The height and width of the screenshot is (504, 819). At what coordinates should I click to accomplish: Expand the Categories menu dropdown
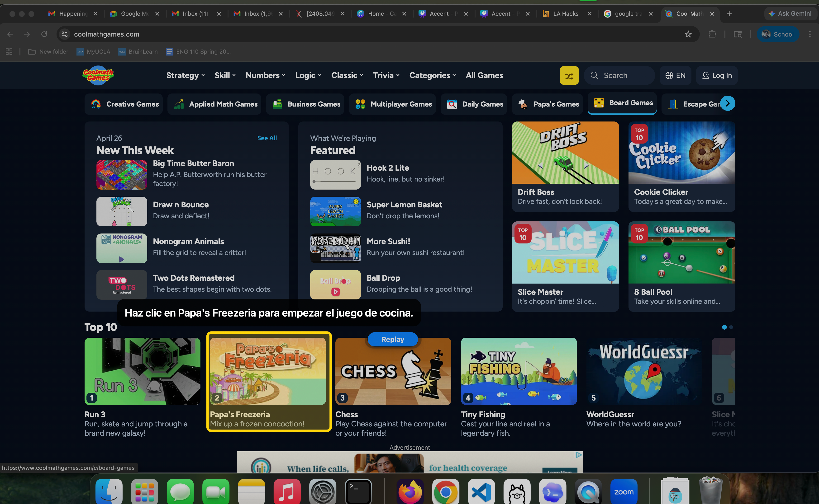(x=432, y=76)
